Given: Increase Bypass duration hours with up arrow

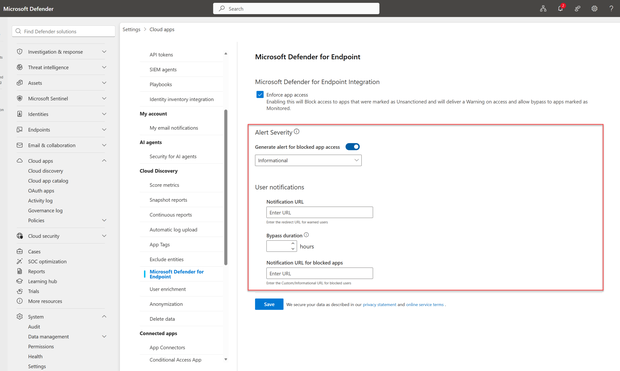Looking at the screenshot, I should [x=293, y=244].
